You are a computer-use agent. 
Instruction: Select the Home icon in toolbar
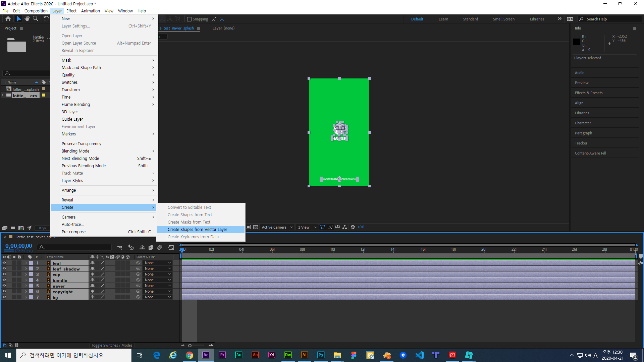pyautogui.click(x=8, y=19)
